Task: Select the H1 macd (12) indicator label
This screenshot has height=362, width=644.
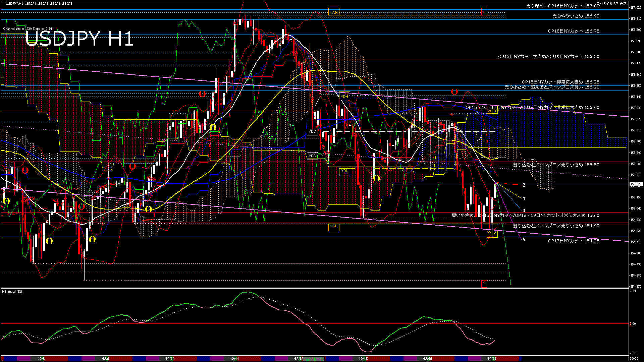Action: click(12, 292)
